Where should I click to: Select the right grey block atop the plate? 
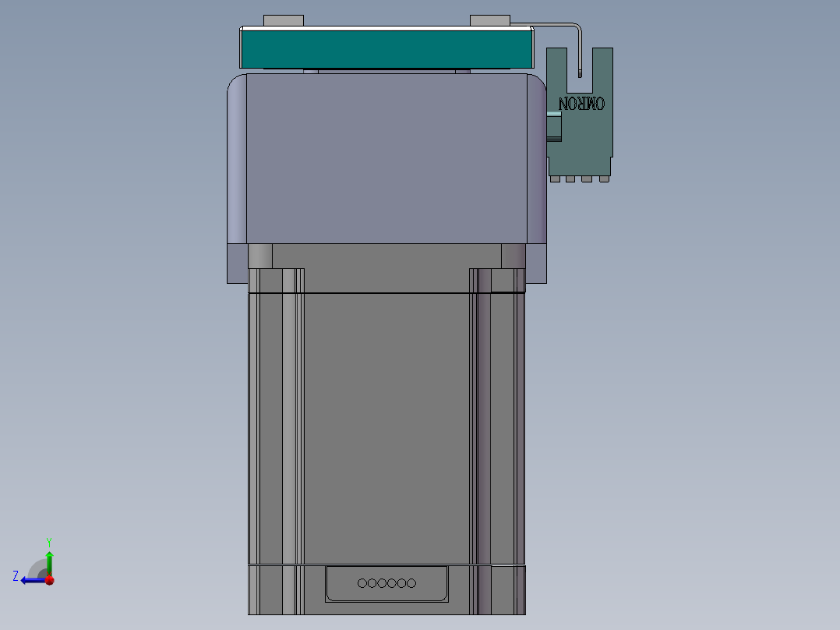pyautogui.click(x=489, y=20)
